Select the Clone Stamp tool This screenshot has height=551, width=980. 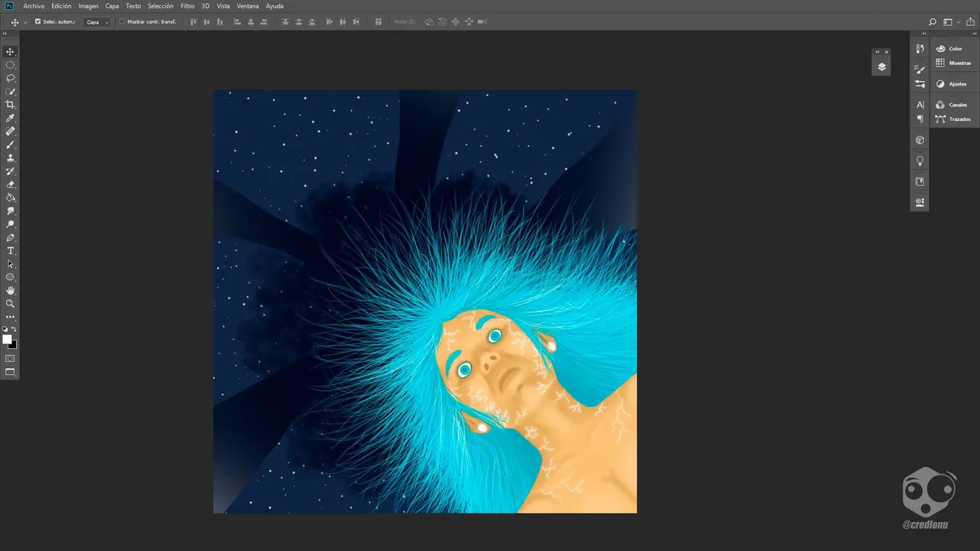click(11, 158)
